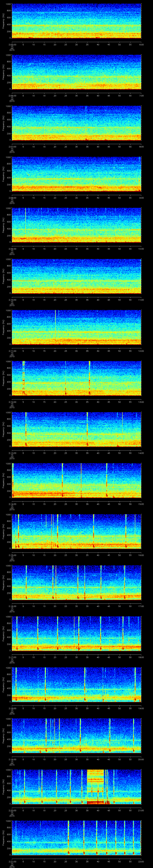Click the 14:00 end time label

[x=141, y=453]
